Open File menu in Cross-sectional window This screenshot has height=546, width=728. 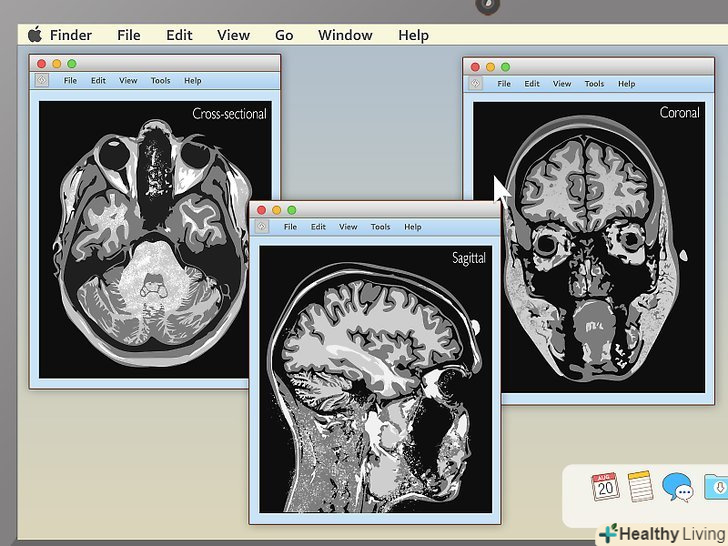(x=70, y=80)
